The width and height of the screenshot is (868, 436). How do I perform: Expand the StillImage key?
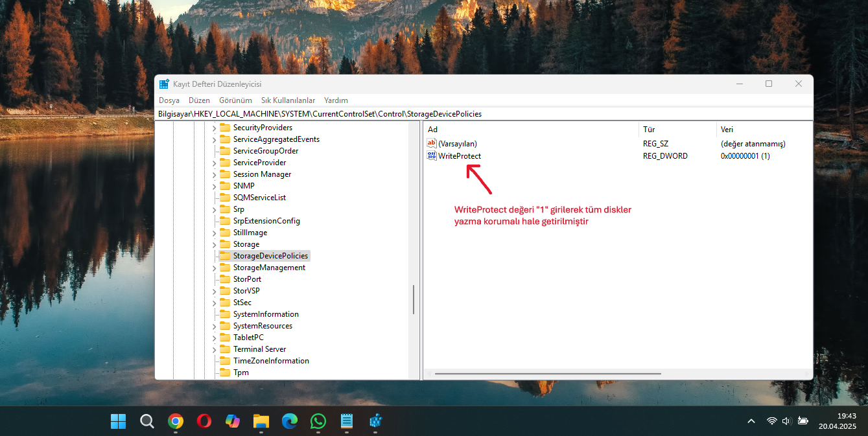(214, 233)
